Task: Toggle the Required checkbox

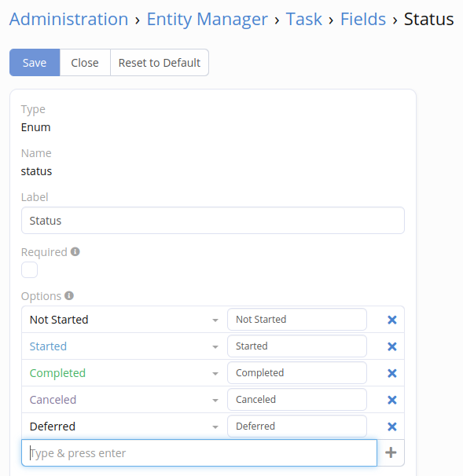Action: point(29,270)
